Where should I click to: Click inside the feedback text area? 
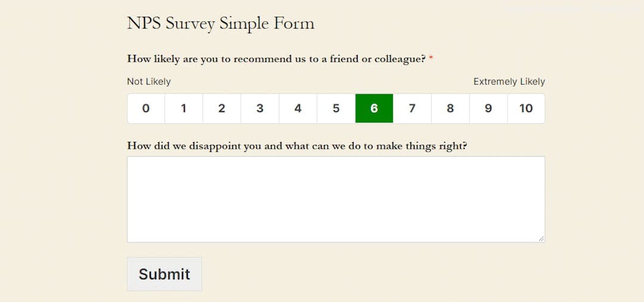pyautogui.click(x=336, y=199)
